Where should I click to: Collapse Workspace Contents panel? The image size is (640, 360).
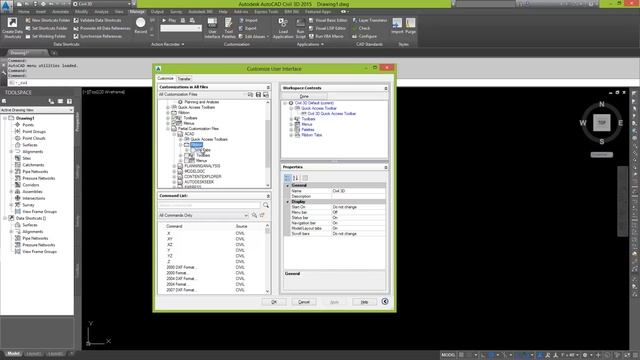[386, 88]
